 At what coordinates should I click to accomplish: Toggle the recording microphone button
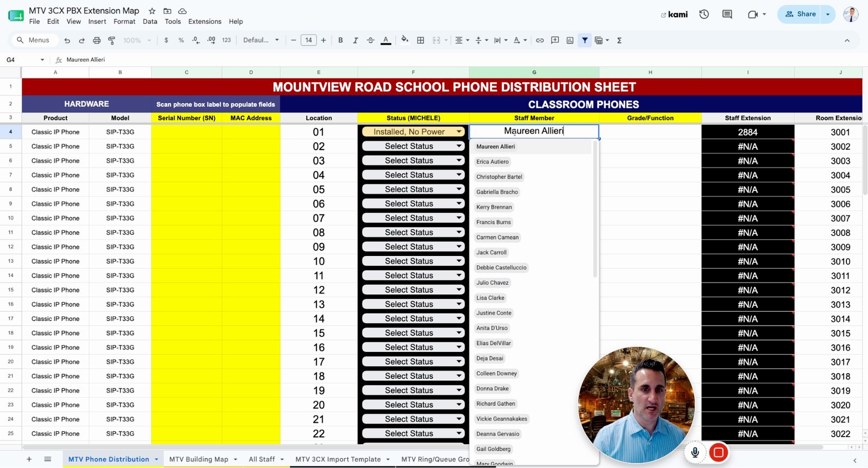tap(695, 452)
